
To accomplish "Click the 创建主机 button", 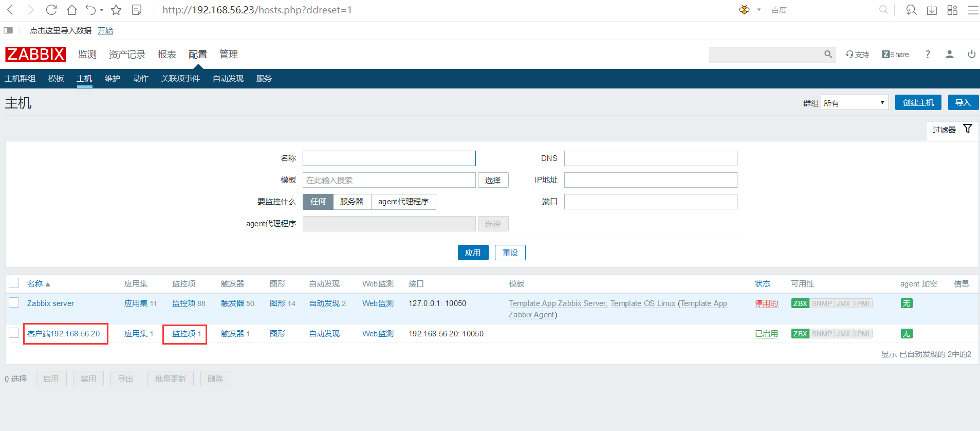I will click(918, 102).
